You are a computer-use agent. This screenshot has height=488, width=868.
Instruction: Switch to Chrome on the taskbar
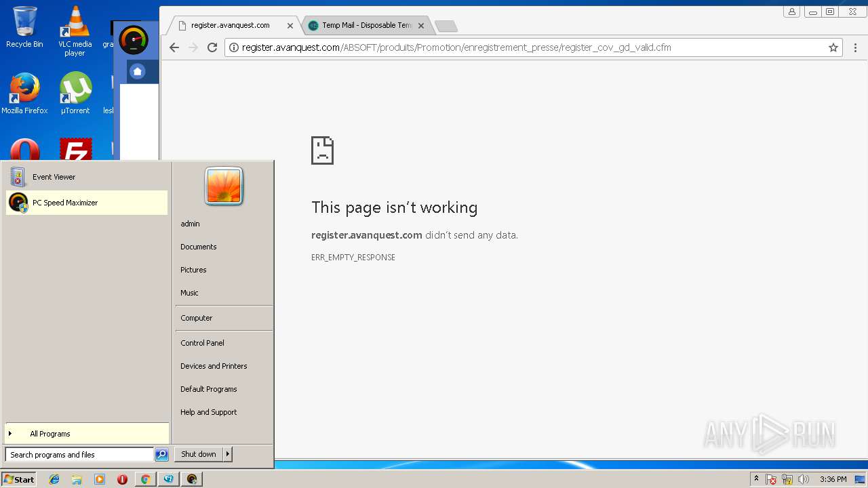pos(145,479)
